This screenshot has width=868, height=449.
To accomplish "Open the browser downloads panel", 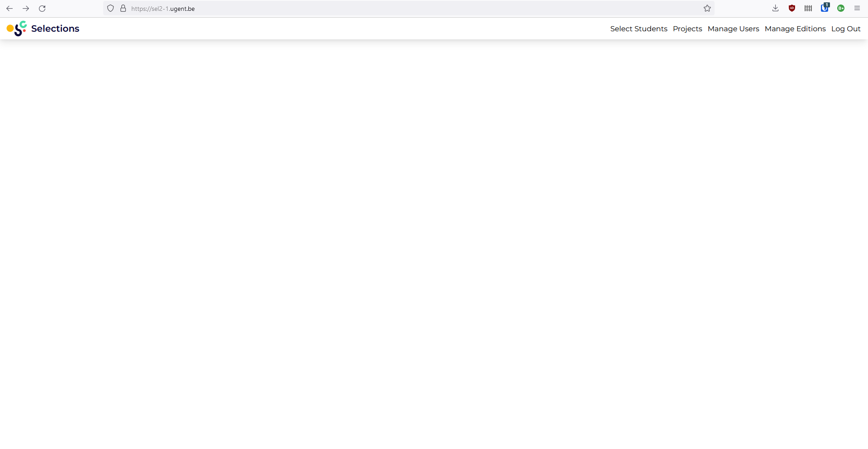I will pos(776,8).
